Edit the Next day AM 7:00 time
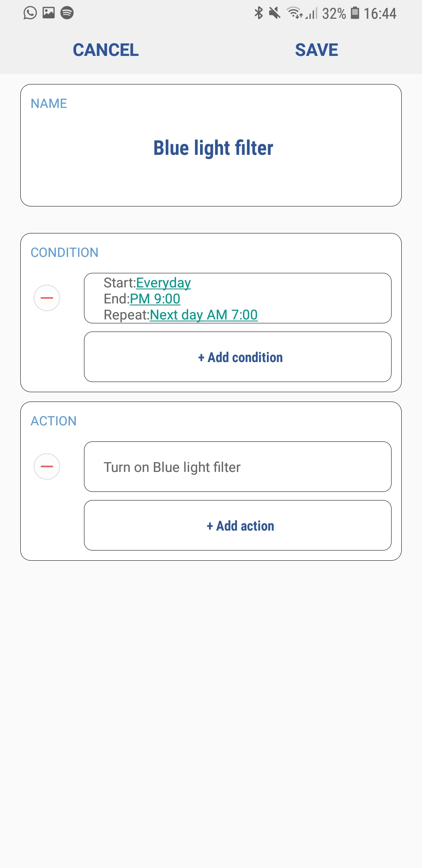 pyautogui.click(x=204, y=315)
